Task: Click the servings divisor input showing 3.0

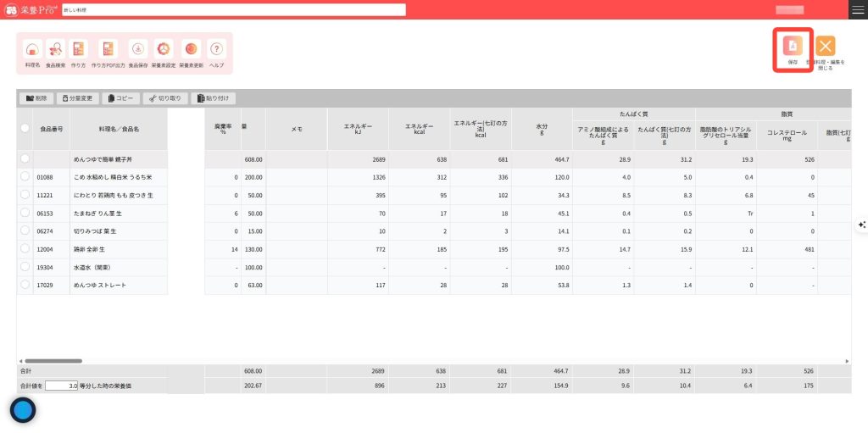Action: [x=62, y=386]
